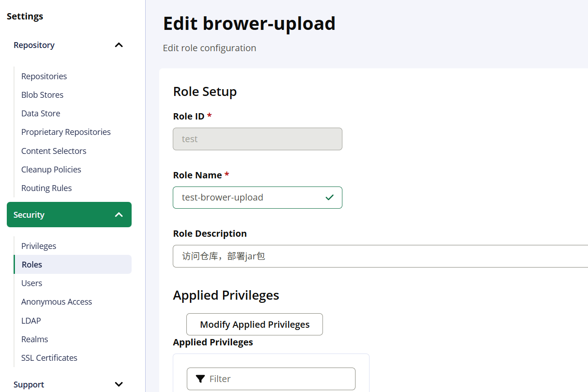Viewport: 588px width, 392px height.
Task: Go to Data Store
Action: pyautogui.click(x=41, y=113)
